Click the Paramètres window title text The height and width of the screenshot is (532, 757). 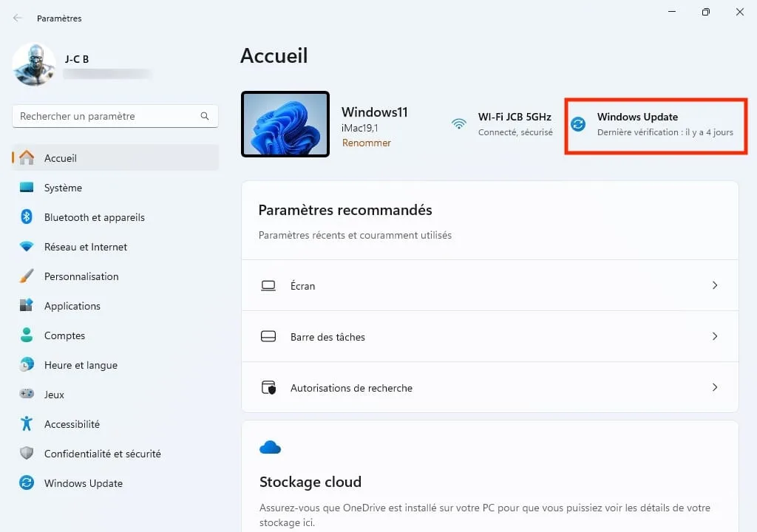[x=59, y=18]
